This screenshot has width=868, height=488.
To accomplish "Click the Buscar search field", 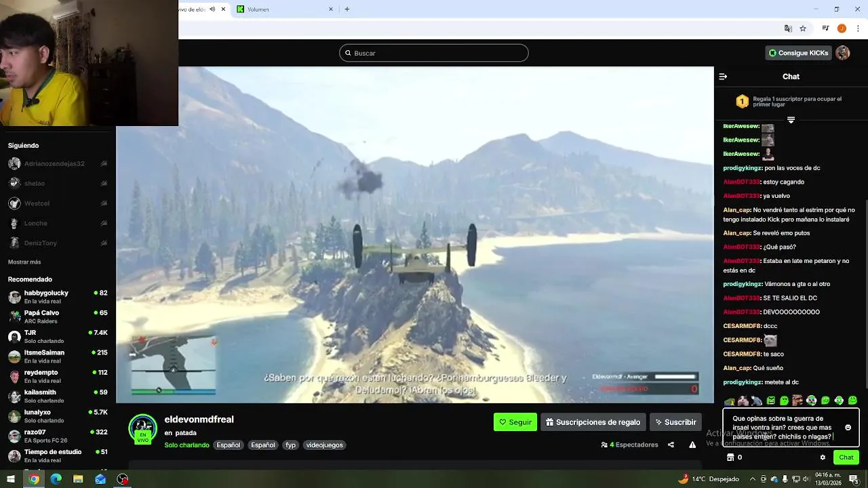I will click(434, 53).
